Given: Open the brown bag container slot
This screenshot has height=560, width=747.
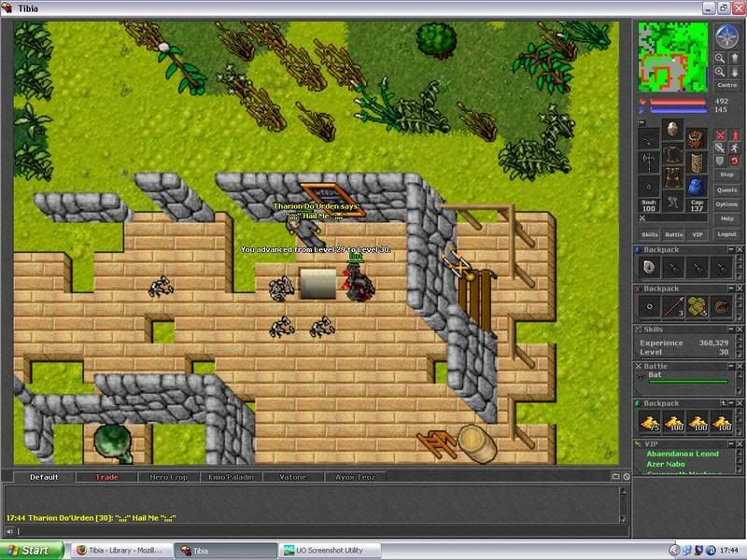Looking at the screenshot, I should click(696, 139).
